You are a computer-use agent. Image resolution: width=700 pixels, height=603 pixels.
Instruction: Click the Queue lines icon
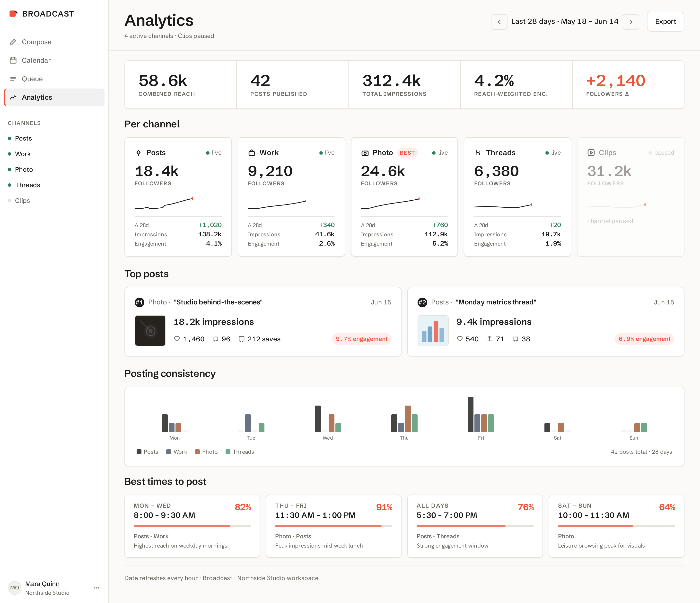(x=13, y=79)
